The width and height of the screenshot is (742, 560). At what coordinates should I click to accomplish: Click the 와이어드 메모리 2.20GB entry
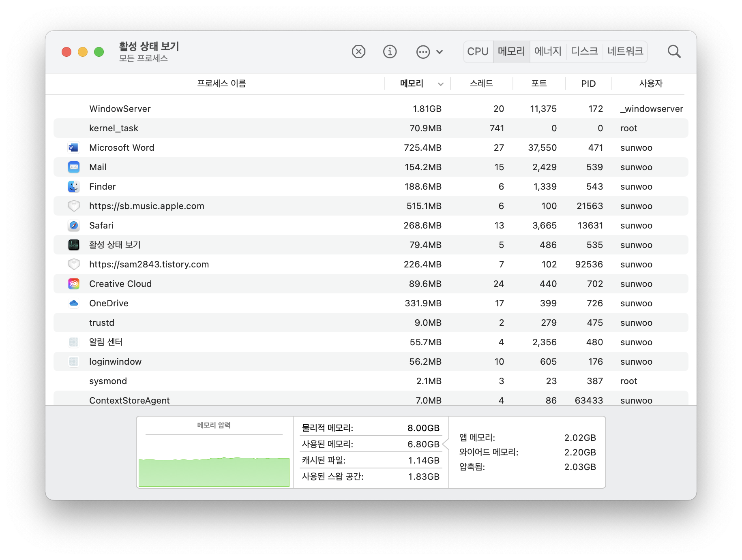[527, 452]
